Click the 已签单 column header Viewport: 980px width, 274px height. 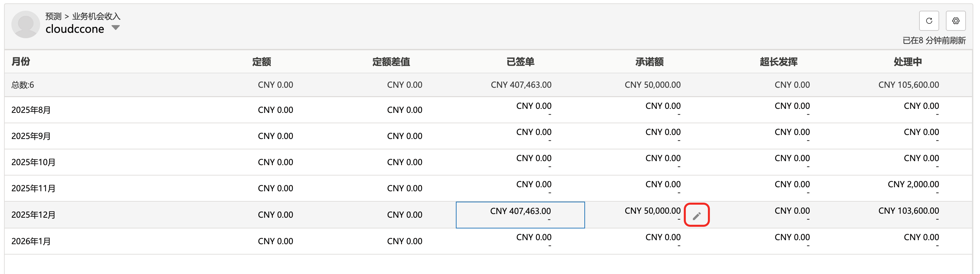point(520,62)
